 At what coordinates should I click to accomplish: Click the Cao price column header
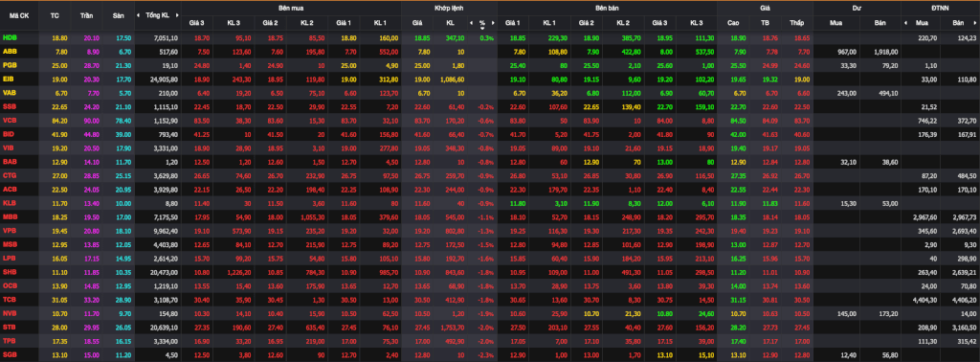(733, 23)
